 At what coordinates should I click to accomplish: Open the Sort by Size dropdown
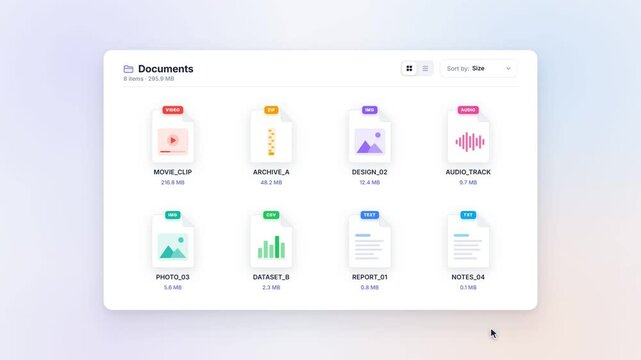coord(479,69)
